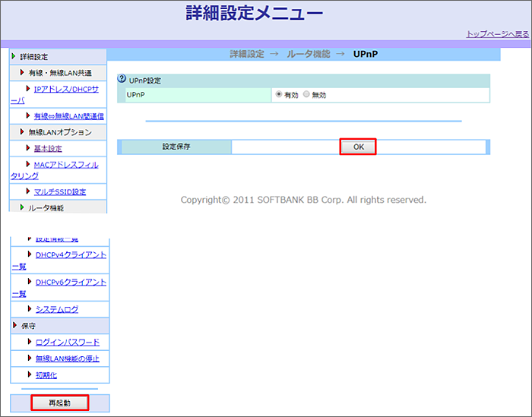Open the 有線⇔無線LAN間通信 link
Screen dimensions: 532x417
tap(69, 116)
